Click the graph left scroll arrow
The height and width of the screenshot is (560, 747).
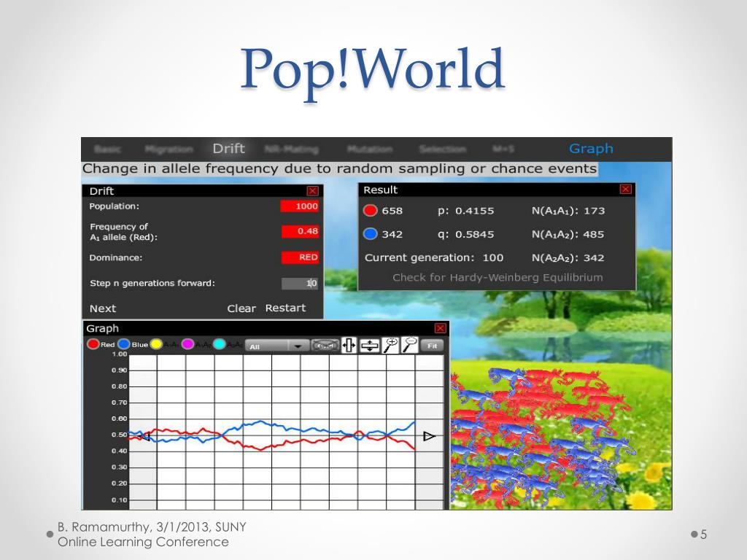click(x=144, y=436)
